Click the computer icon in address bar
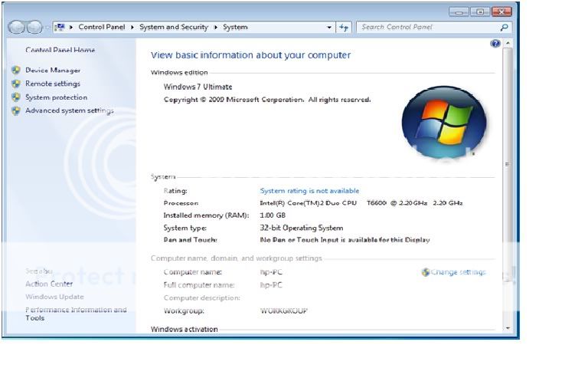Screen dimensions: 588x368 click(60, 27)
